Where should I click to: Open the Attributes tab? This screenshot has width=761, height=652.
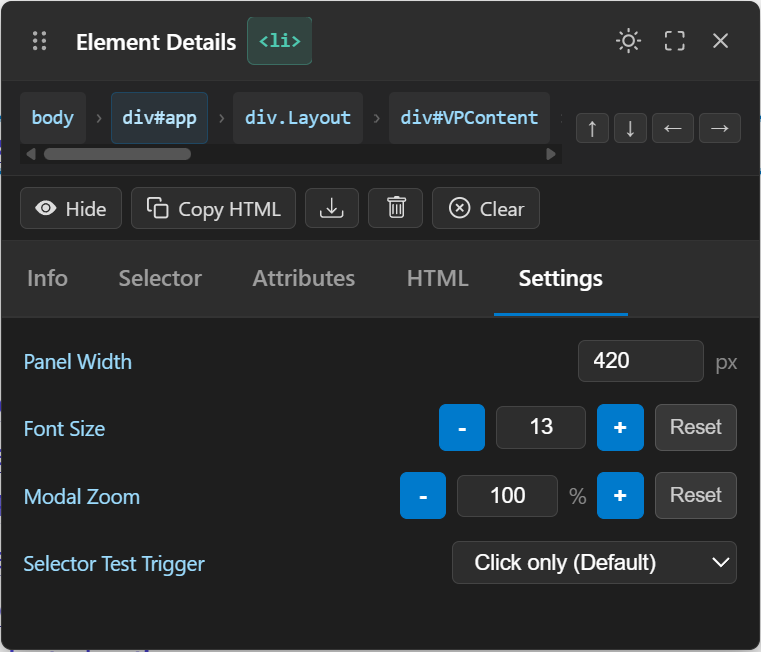304,279
